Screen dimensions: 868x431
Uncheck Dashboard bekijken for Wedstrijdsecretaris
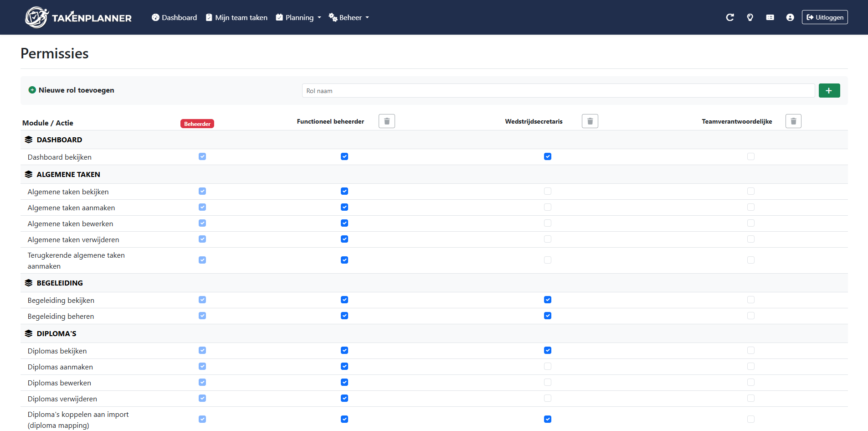(x=548, y=156)
